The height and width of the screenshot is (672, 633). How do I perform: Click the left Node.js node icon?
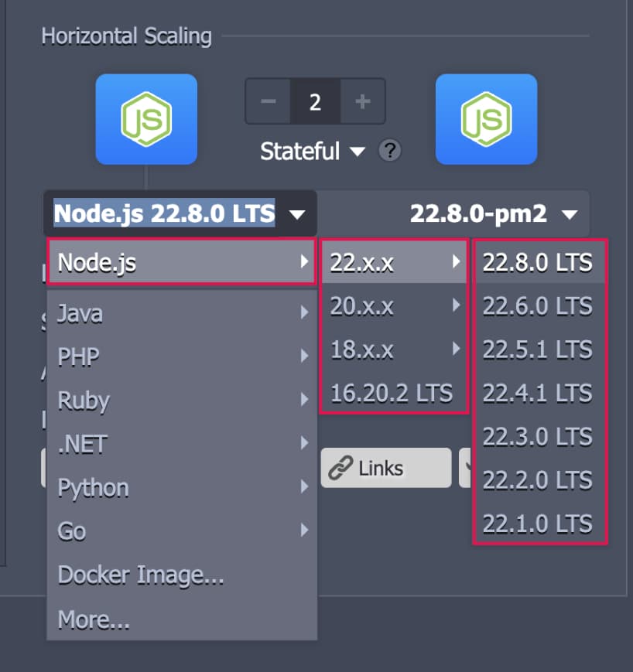pos(146,119)
